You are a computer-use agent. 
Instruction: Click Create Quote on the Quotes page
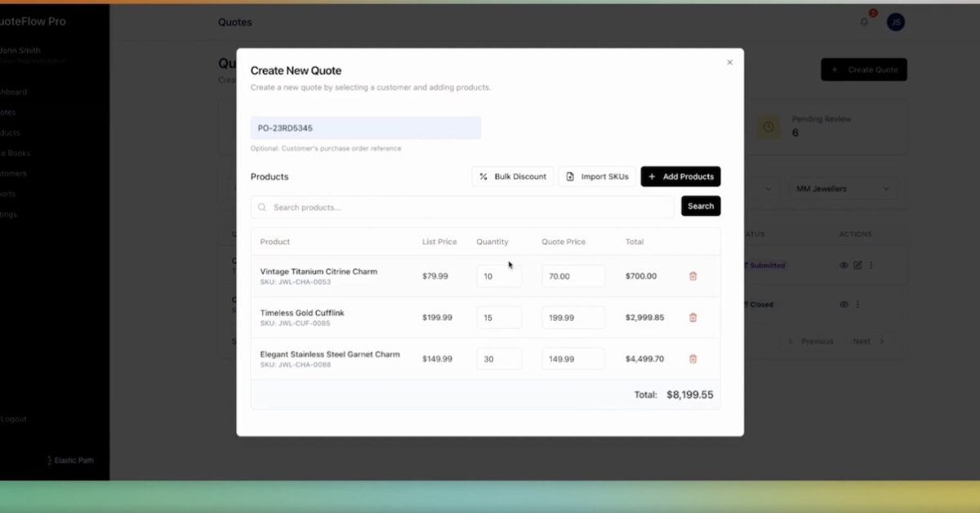coord(864,69)
